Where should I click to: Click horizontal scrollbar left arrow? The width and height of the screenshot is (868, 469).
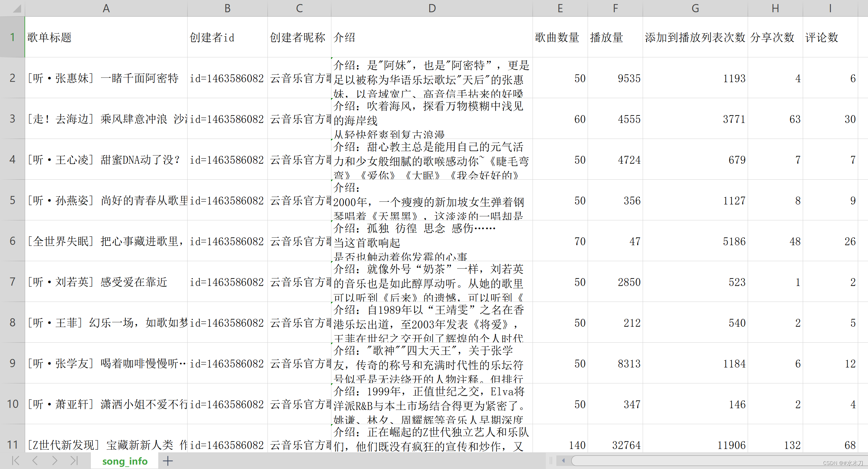click(563, 461)
